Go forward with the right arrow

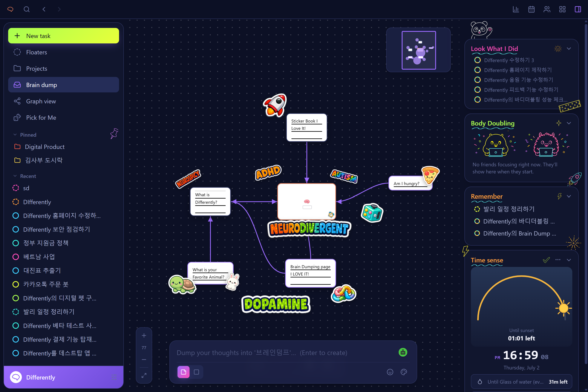pos(59,9)
